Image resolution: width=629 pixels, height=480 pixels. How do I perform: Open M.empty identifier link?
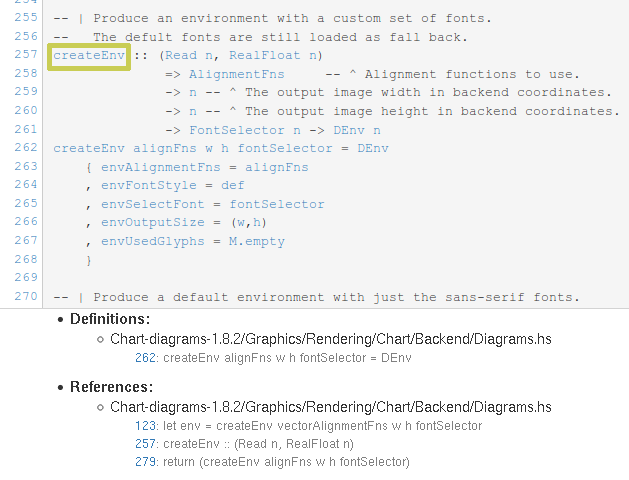pos(257,241)
